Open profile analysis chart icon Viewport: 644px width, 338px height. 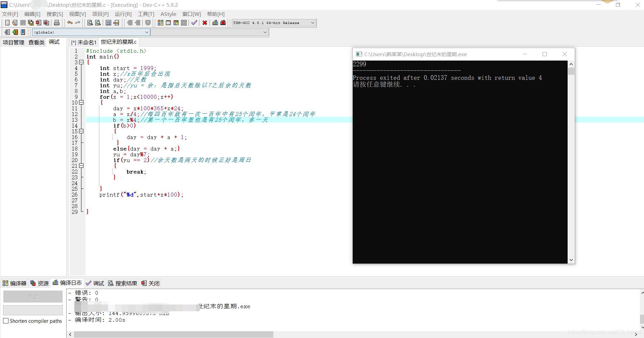click(215, 23)
